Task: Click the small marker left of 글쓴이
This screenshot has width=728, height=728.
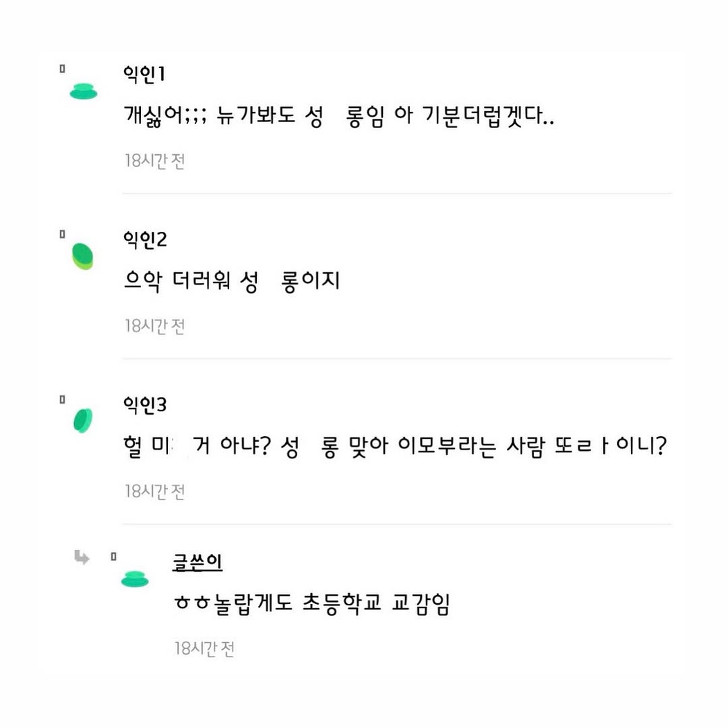Action: point(113,556)
